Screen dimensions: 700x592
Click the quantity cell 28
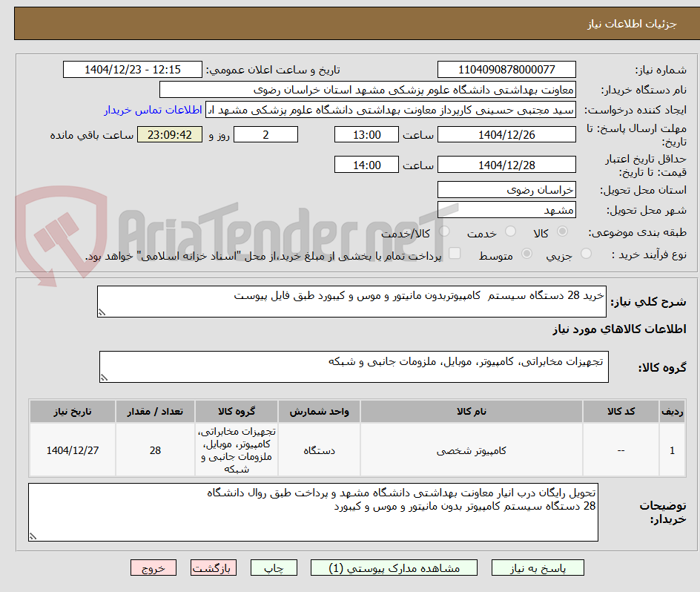tap(155, 450)
